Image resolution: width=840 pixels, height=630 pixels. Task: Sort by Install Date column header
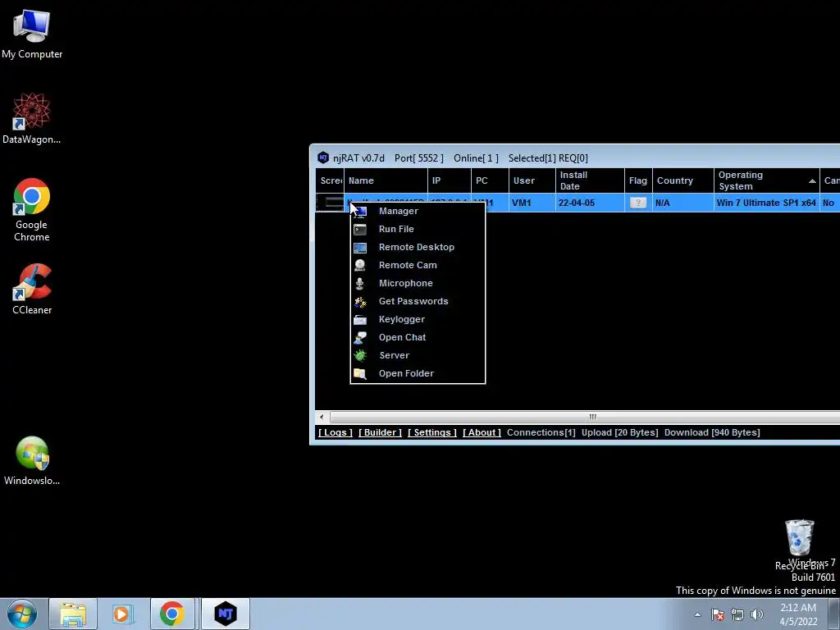(590, 180)
